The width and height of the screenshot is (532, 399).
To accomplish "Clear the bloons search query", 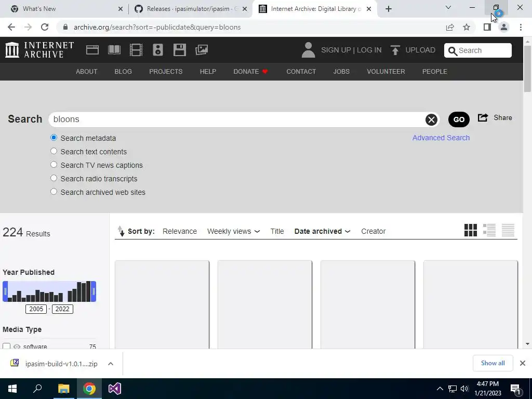I will pyautogui.click(x=431, y=119).
